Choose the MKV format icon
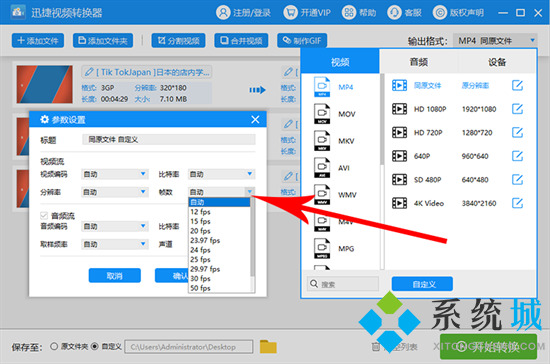Image resolution: width=550 pixels, height=364 pixels. tap(322, 141)
